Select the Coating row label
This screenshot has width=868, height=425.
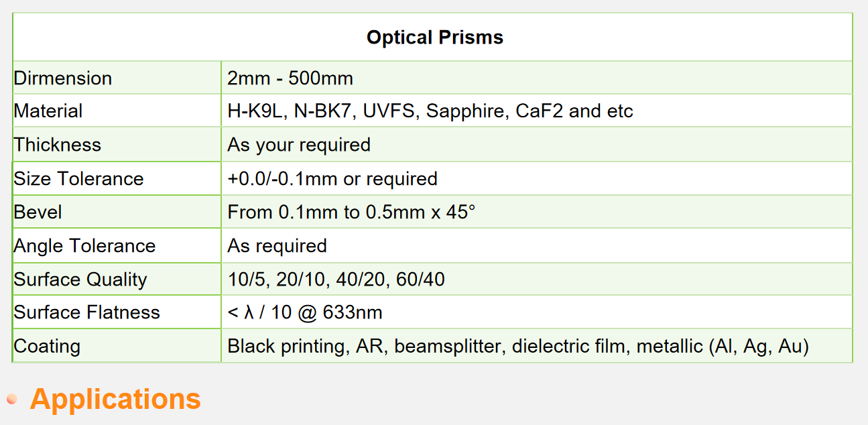click(47, 347)
